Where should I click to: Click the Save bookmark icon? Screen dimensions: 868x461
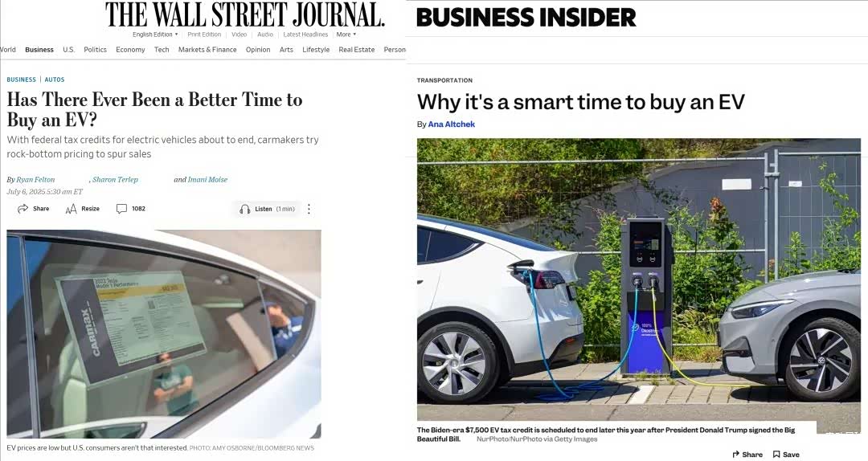coord(776,455)
